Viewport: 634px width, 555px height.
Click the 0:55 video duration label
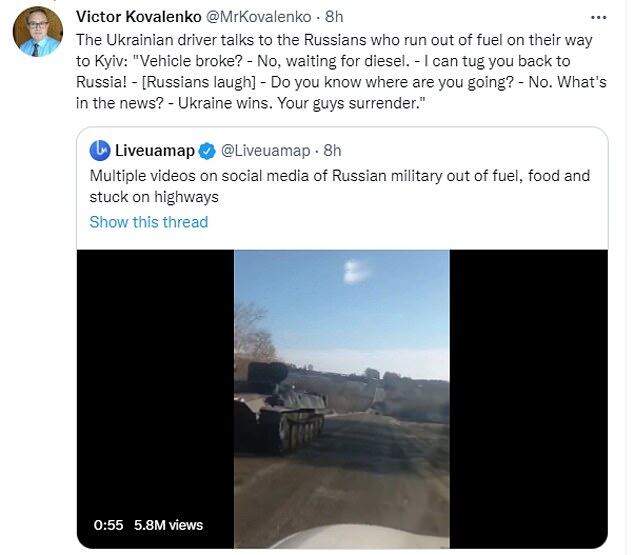(x=107, y=524)
